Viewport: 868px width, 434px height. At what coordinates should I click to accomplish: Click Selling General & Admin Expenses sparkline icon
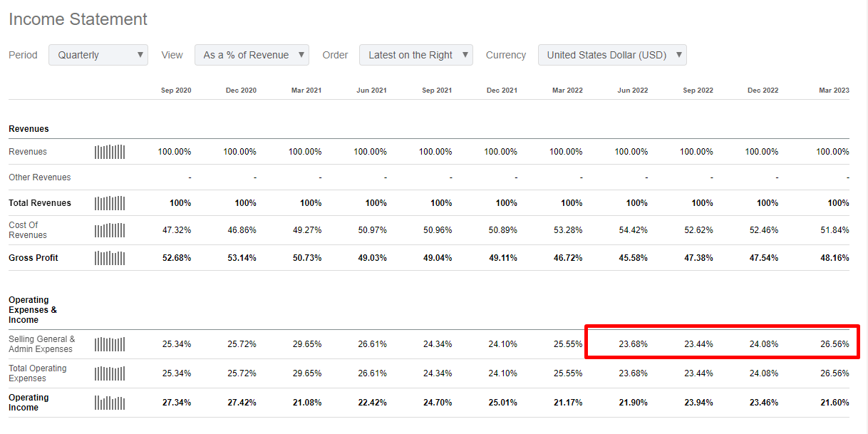[x=110, y=344]
